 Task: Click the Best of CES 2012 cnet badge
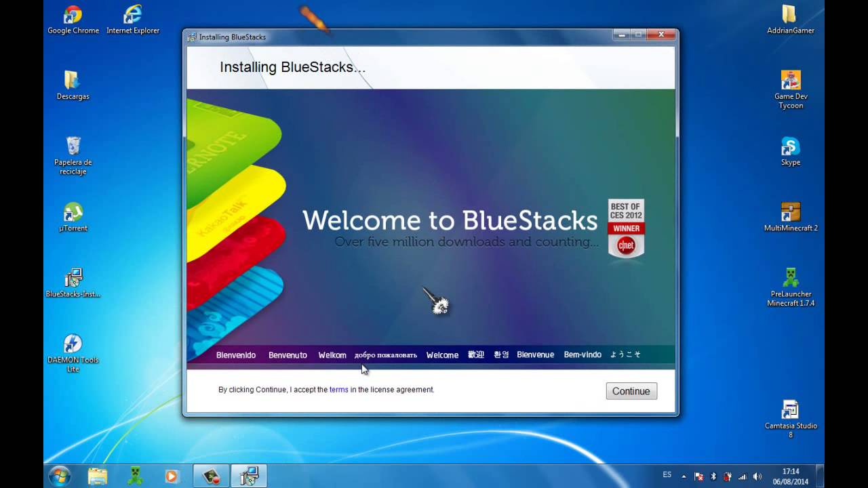(x=626, y=229)
